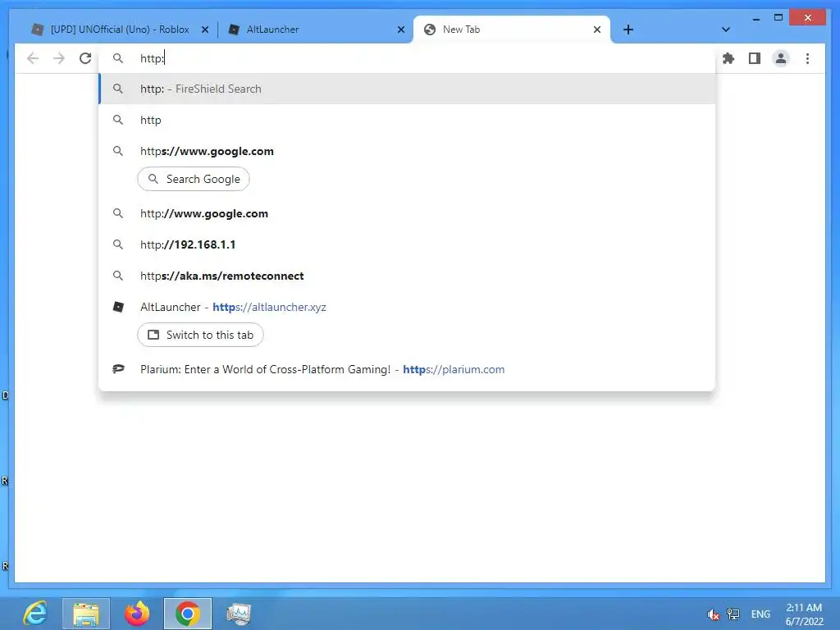The image size is (840, 630).
Task: Click the forward navigation arrow
Action: pyautogui.click(x=59, y=58)
